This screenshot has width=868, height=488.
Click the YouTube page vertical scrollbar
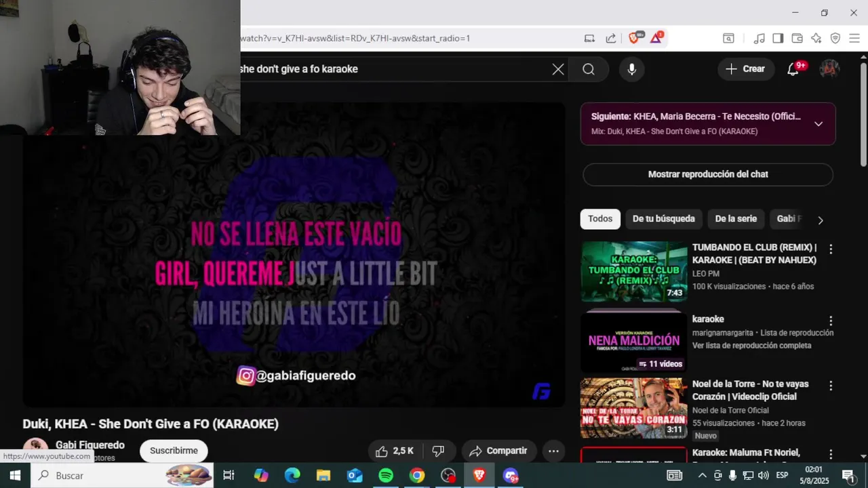(x=863, y=115)
